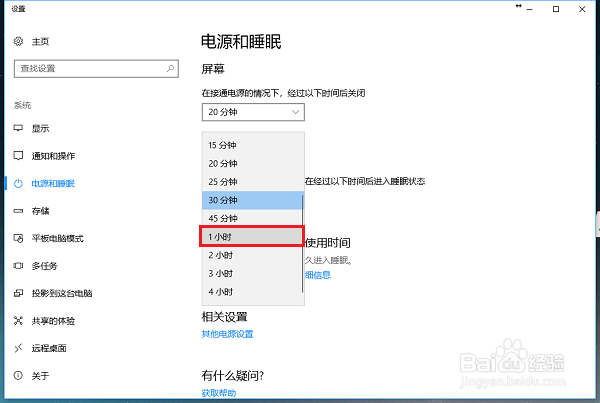Choose 20 分钟 in the open list
The height and width of the screenshot is (403, 600).
(253, 163)
